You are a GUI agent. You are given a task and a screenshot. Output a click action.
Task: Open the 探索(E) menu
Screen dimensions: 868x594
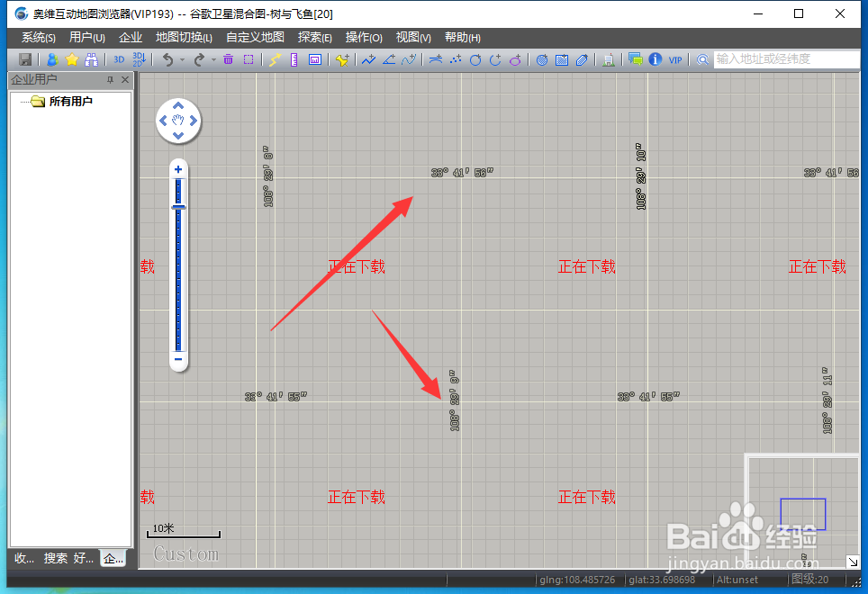[315, 38]
